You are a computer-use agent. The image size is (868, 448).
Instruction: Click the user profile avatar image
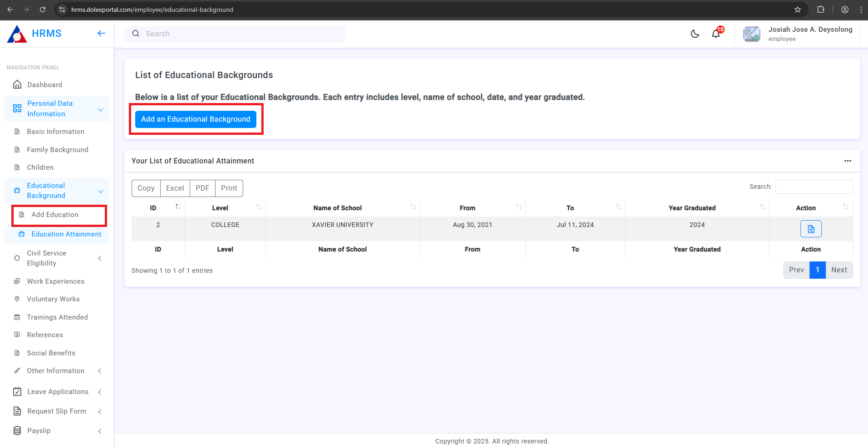pos(751,34)
